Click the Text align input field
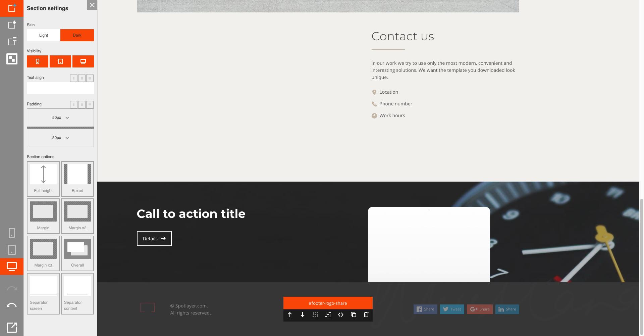 [x=60, y=88]
